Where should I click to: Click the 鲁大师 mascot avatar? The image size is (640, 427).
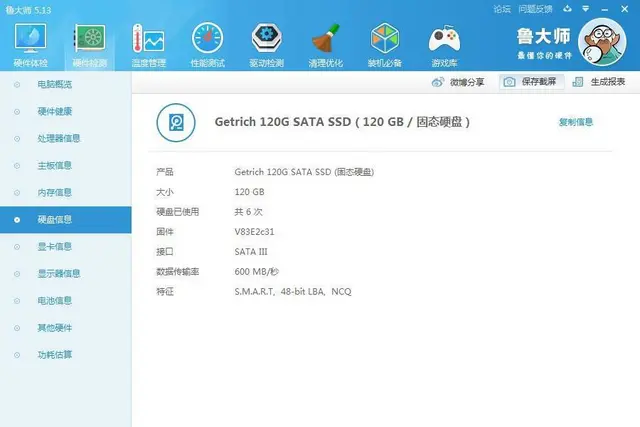click(602, 42)
